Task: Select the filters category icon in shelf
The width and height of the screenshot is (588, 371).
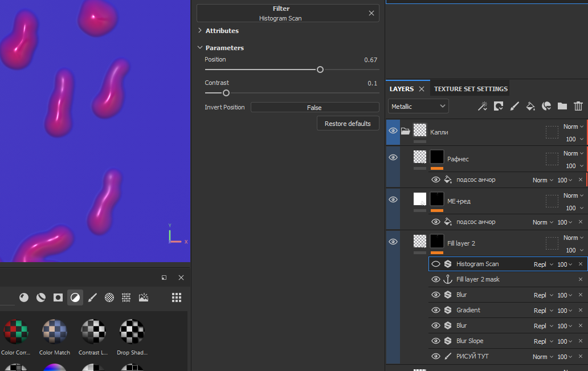Action: (75, 297)
